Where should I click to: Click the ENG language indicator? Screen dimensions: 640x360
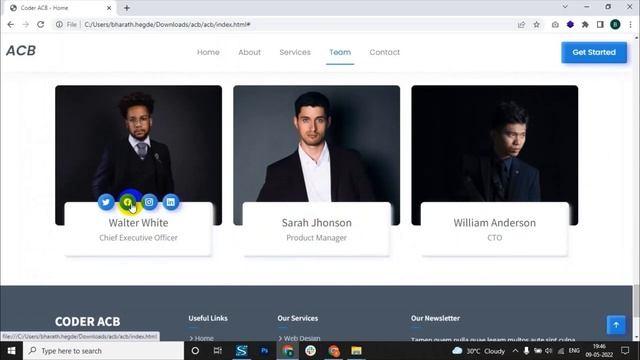574,351
